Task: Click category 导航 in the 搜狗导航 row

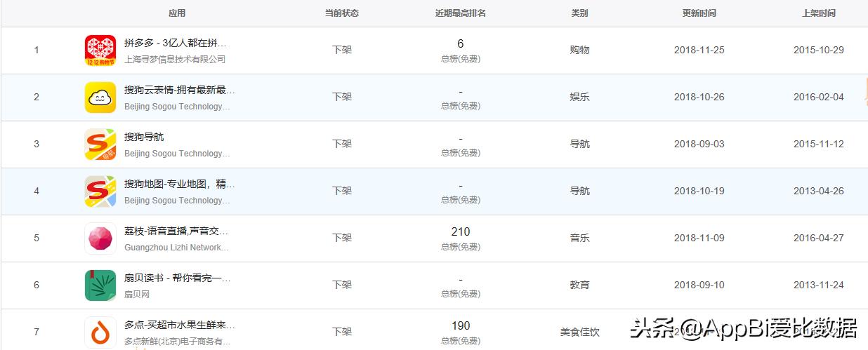Action: point(579,144)
